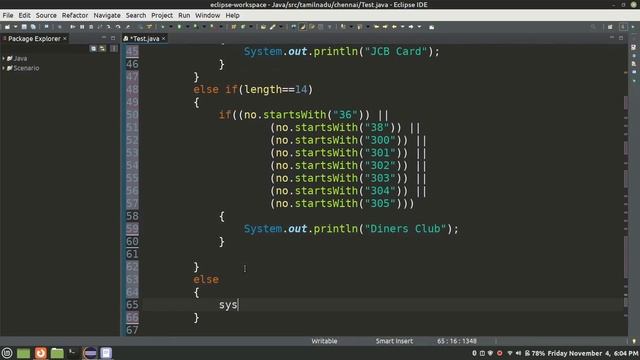This screenshot has width=640, height=360.
Task: Click the Save toolbar icon
Action: [24, 27]
